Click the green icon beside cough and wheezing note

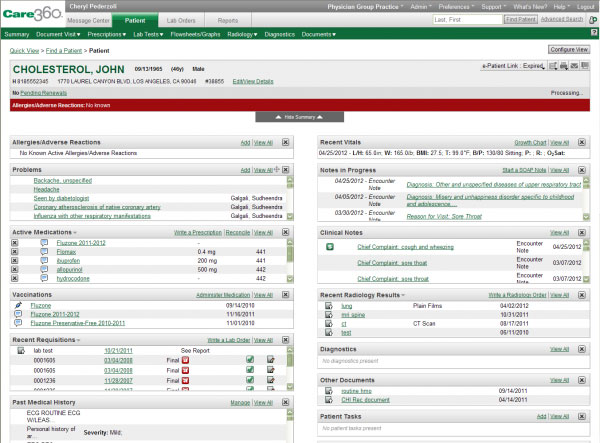(x=330, y=247)
